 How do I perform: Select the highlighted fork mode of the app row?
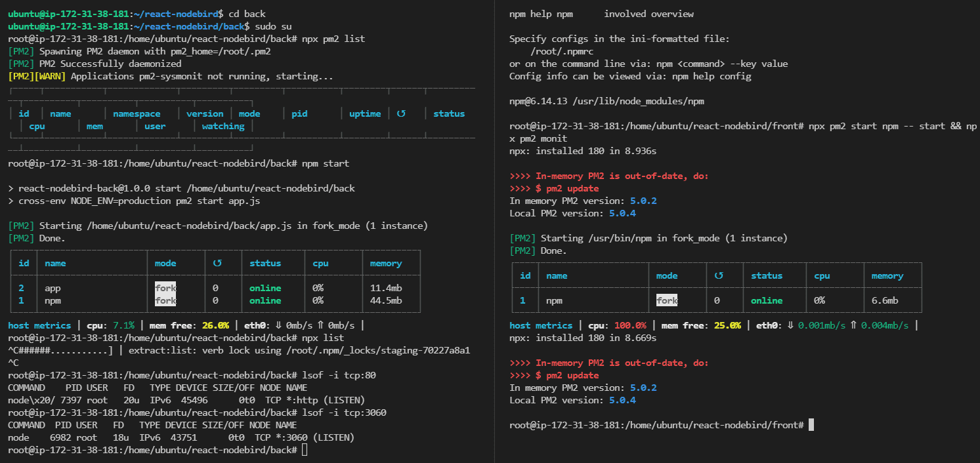(165, 288)
